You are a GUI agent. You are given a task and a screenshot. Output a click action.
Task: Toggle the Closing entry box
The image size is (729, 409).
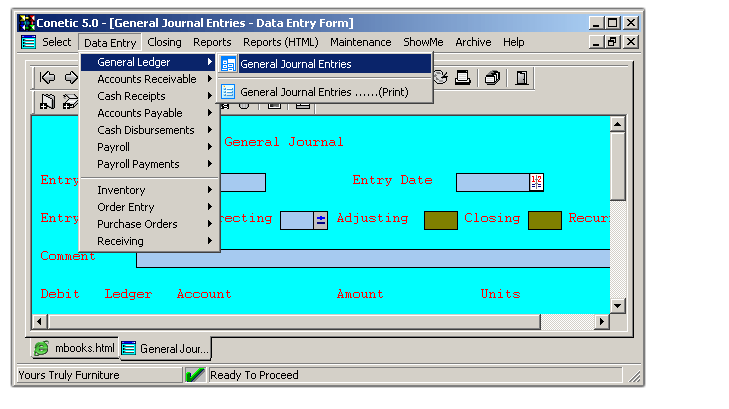(x=544, y=220)
